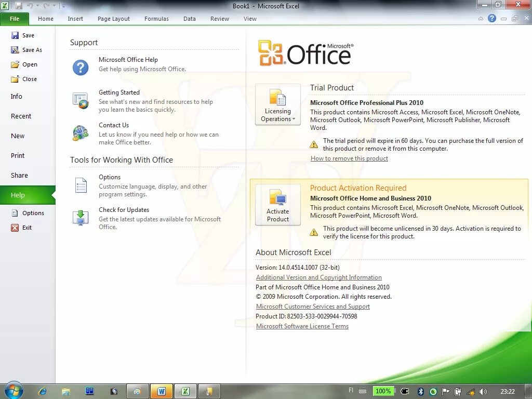Image resolution: width=532 pixels, height=399 pixels.
Task: Switch to the Data tab
Action: coord(189,19)
